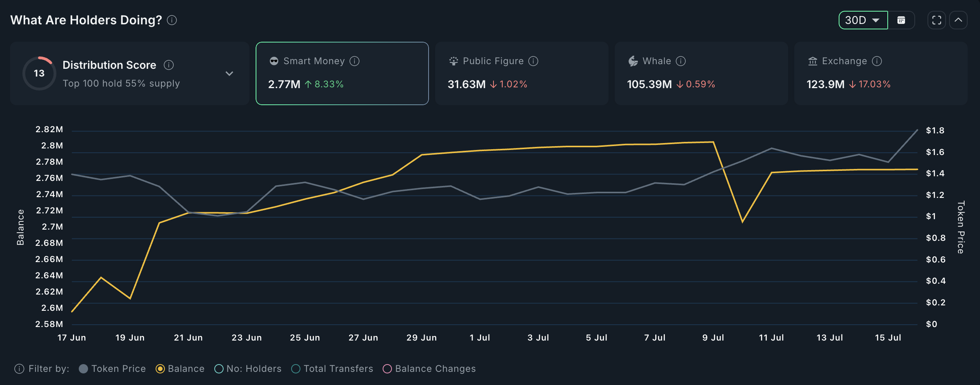Enable the No: Holders filter
Image resolution: width=980 pixels, height=385 pixels.
click(219, 369)
